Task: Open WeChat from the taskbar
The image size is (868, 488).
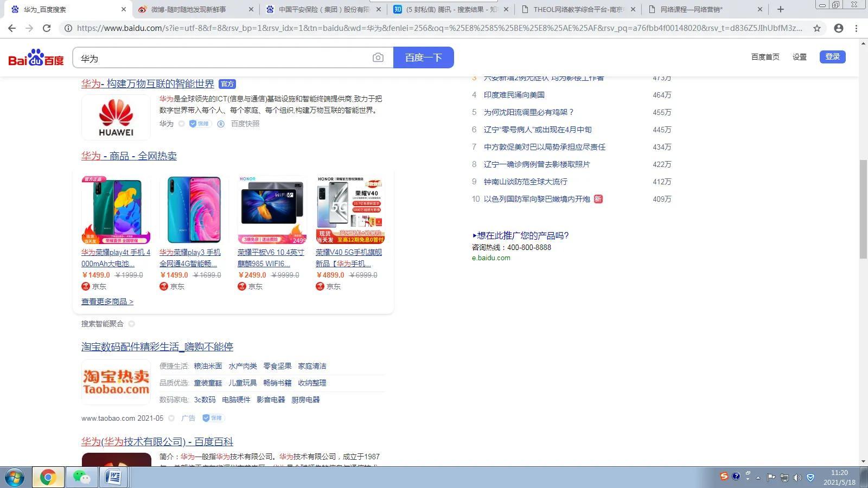Action: 81,477
